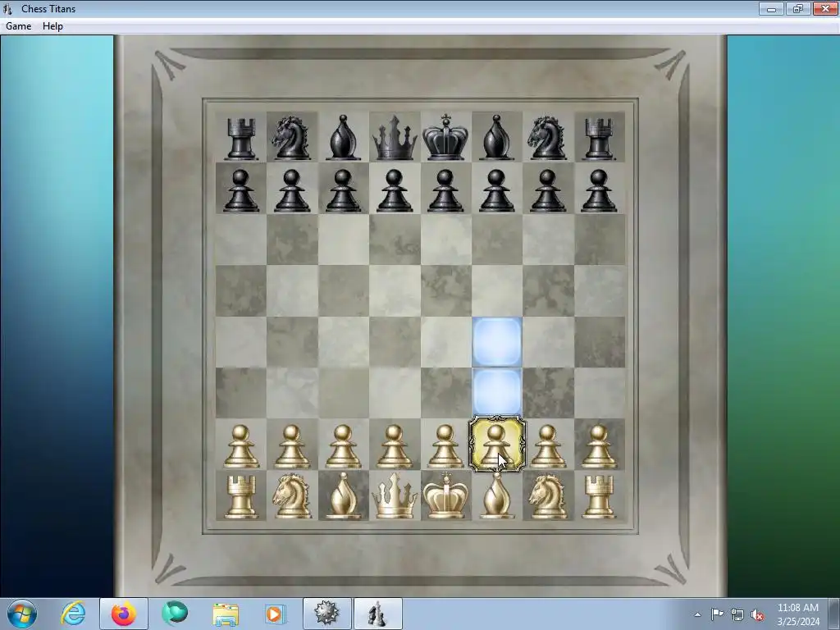Open Windows Media Player from taskbar
The width and height of the screenshot is (840, 630).
coord(276,614)
